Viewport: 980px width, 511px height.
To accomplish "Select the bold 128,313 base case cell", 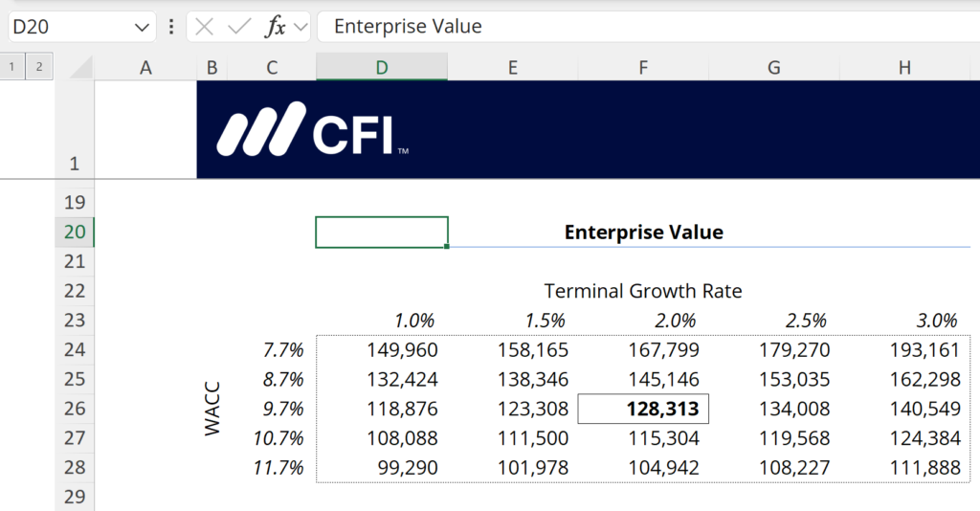I will point(643,409).
